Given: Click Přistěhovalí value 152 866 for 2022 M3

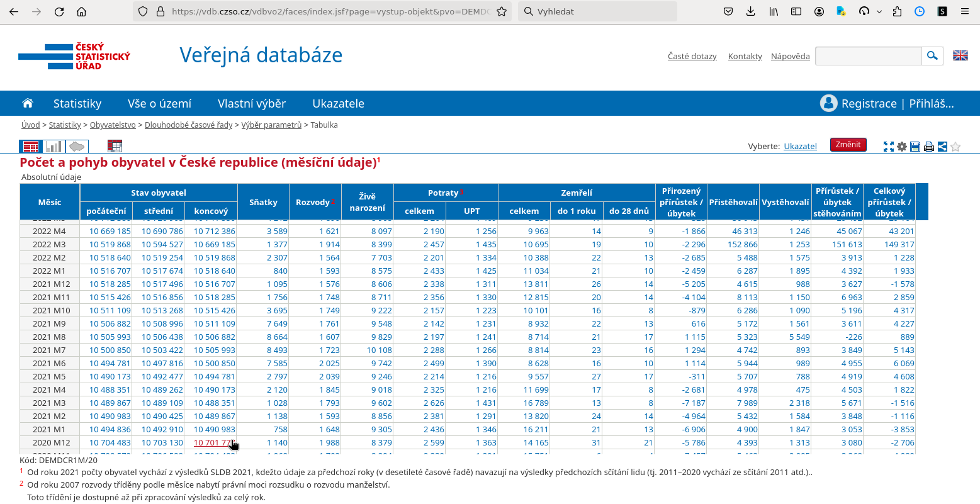Looking at the screenshot, I should (743, 244).
